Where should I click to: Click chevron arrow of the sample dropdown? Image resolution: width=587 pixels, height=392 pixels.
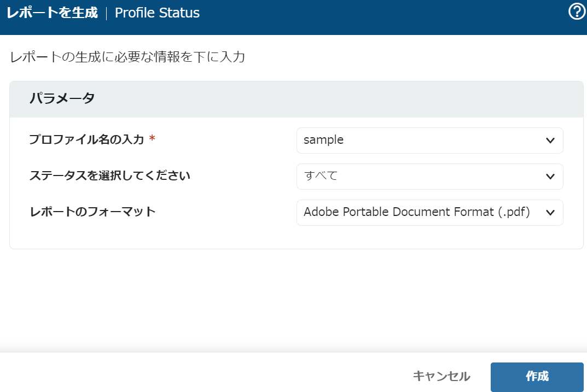tap(550, 141)
